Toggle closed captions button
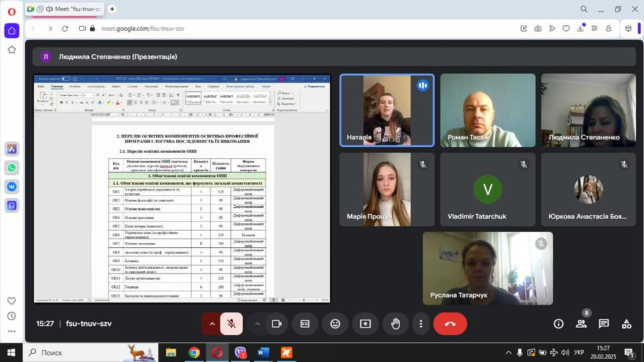The width and height of the screenshot is (644, 362). pos(305,324)
